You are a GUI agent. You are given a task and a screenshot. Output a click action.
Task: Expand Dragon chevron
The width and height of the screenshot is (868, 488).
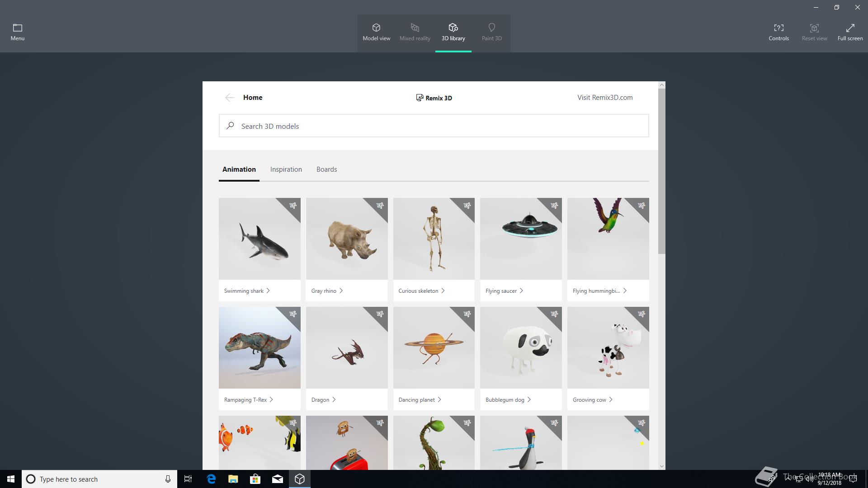[x=334, y=399]
